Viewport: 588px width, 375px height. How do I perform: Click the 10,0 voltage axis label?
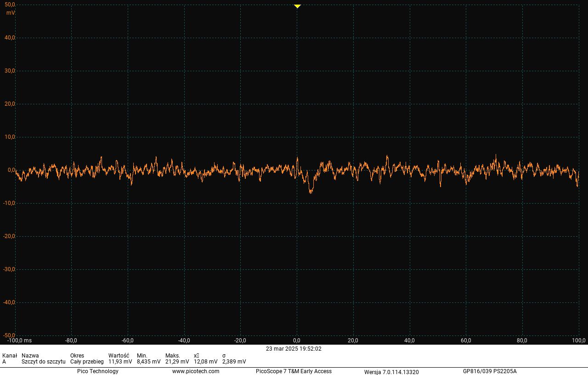(x=10, y=137)
